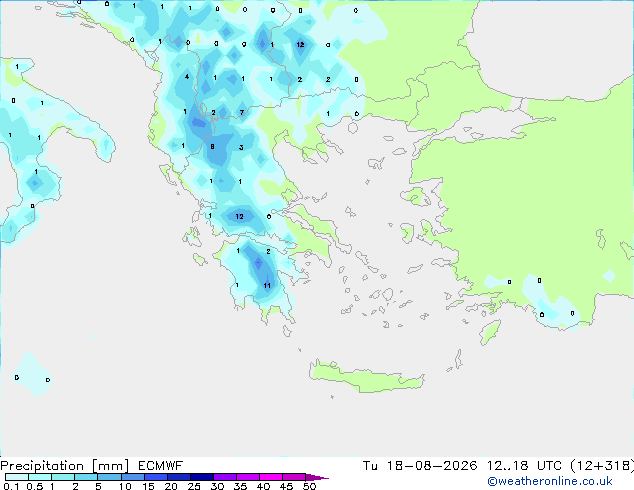Screen dimensions: 634x490
Task: Click legend scale label '50'
Action: pos(309,486)
